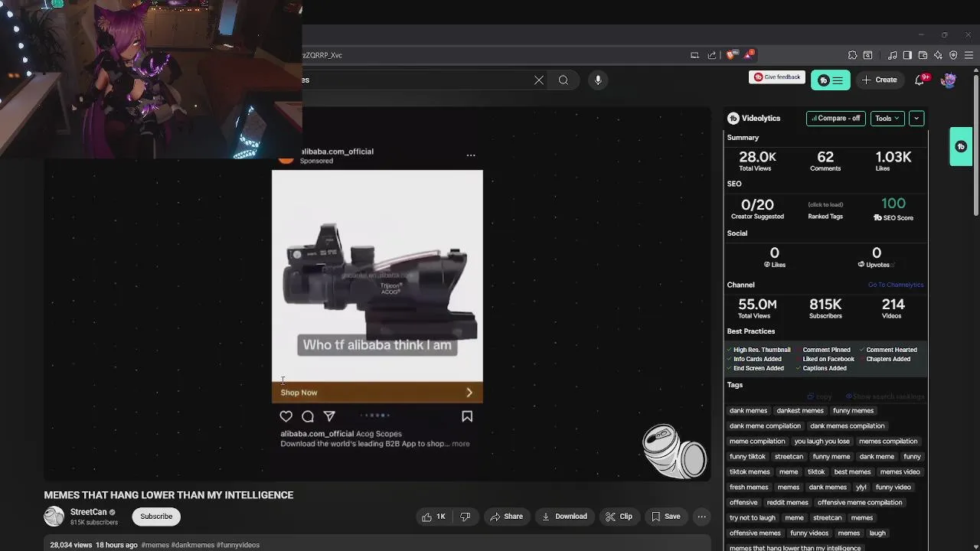980x551 pixels.
Task: Open Leo AI sparkle icon
Action: (938, 55)
